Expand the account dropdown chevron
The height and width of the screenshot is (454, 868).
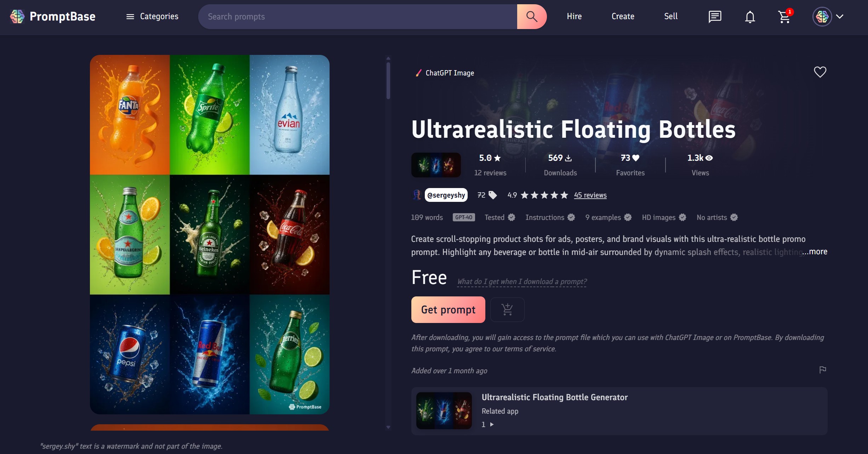[x=840, y=16]
